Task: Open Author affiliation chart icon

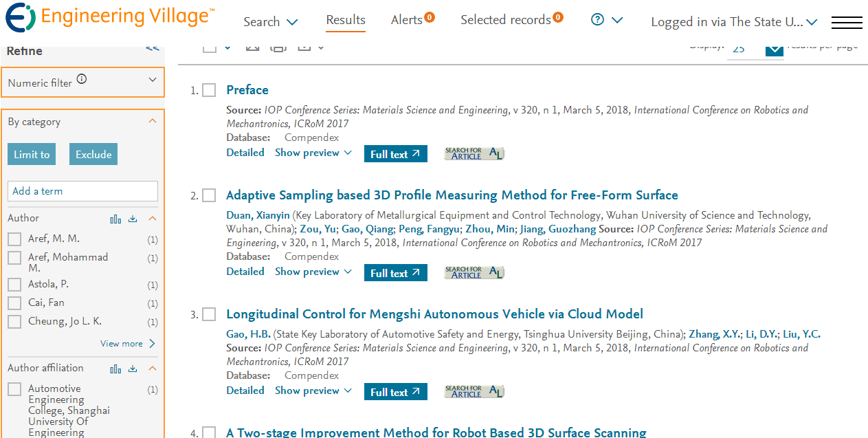Action: click(115, 369)
